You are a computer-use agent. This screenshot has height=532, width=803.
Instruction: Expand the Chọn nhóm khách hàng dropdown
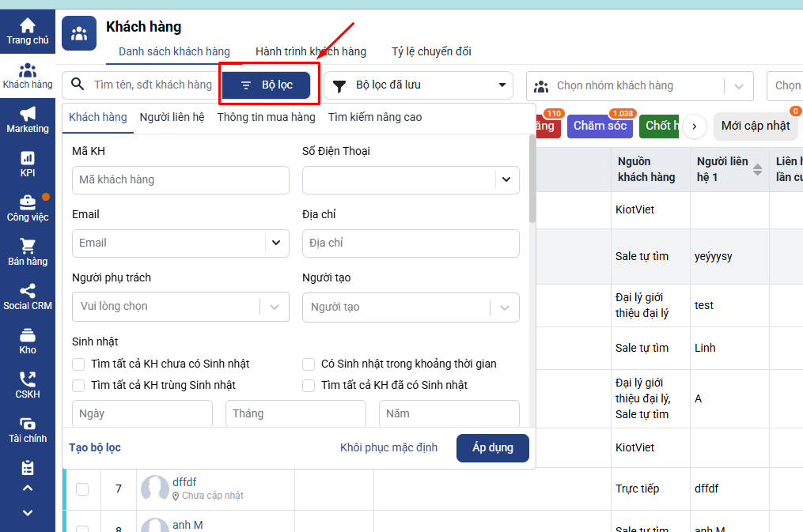coord(738,85)
